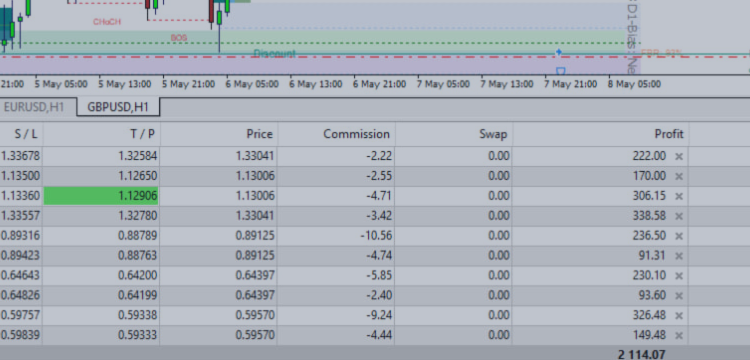Click T/P value 1.32584
The width and height of the screenshot is (750, 360).
tap(138, 156)
